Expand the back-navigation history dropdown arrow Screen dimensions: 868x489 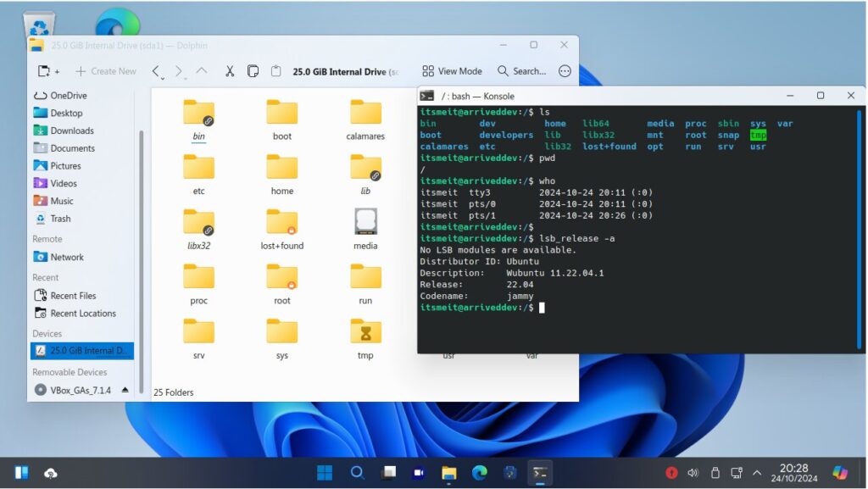click(163, 79)
